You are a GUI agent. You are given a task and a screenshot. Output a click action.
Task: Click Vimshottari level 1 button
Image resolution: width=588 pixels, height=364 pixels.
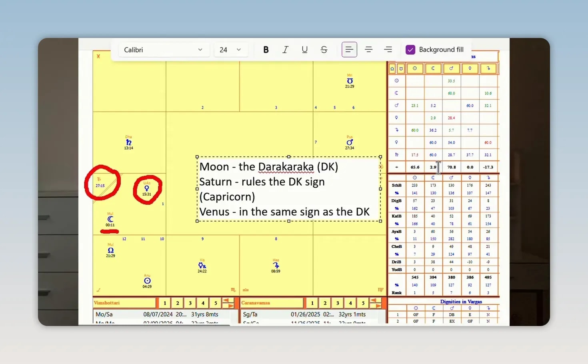tap(165, 303)
